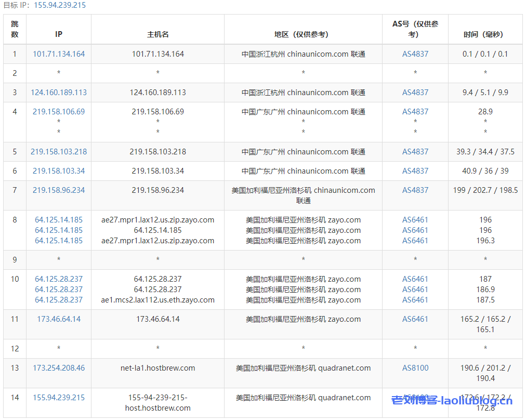Image resolution: width=526 pixels, height=420 pixels.
Task: Select the 主机名 column header
Action: tap(157, 34)
